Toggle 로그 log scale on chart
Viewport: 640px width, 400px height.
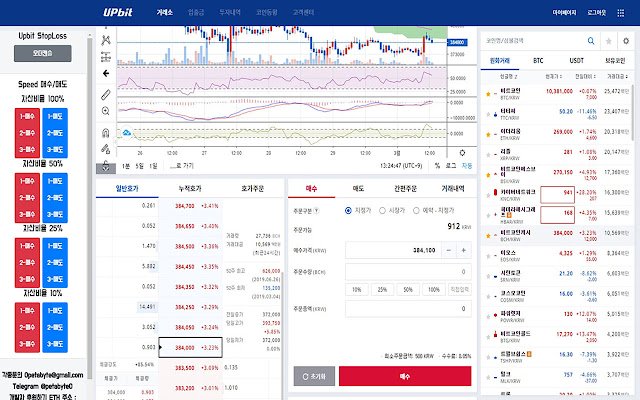tap(451, 166)
